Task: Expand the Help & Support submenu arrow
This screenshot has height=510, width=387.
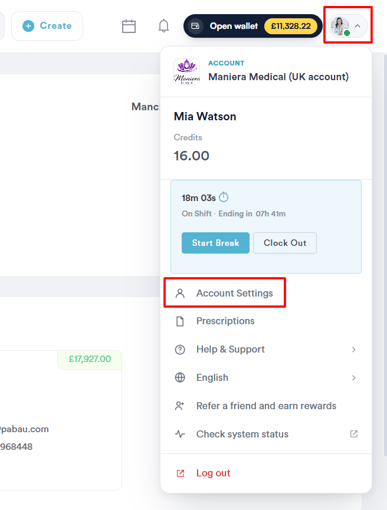Action: coord(354,349)
